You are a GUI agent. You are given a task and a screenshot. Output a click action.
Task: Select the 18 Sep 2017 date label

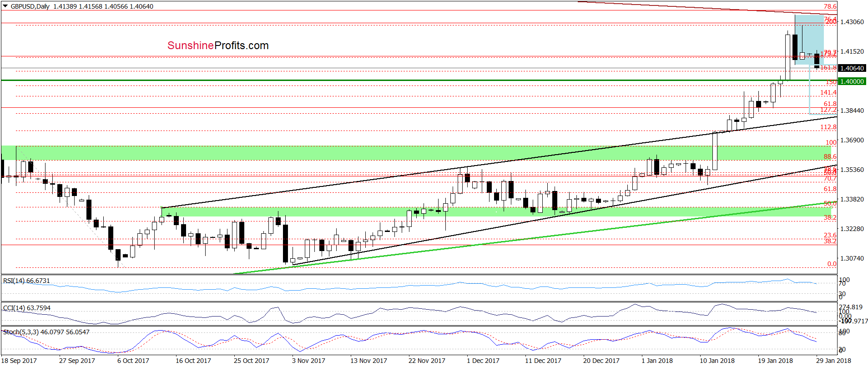[x=19, y=361]
